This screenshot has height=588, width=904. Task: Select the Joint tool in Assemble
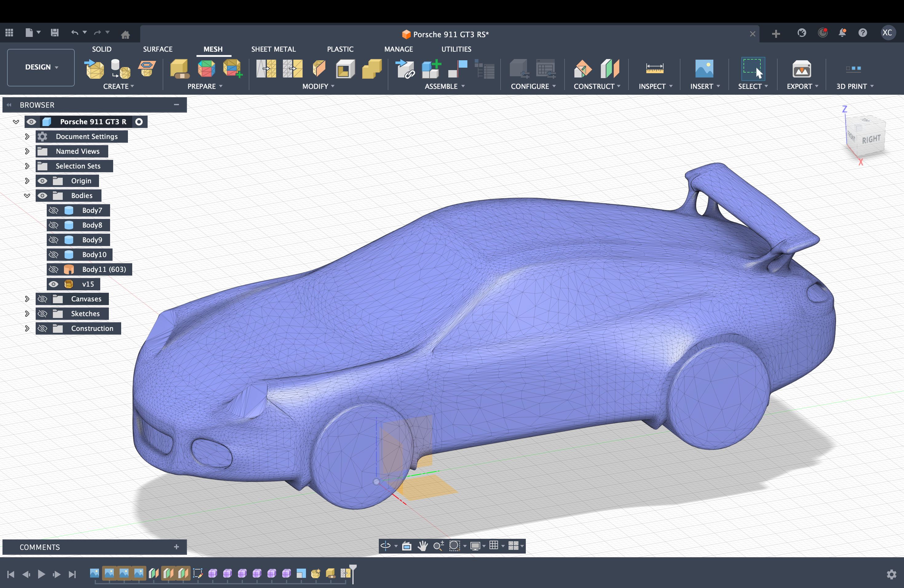(x=457, y=69)
